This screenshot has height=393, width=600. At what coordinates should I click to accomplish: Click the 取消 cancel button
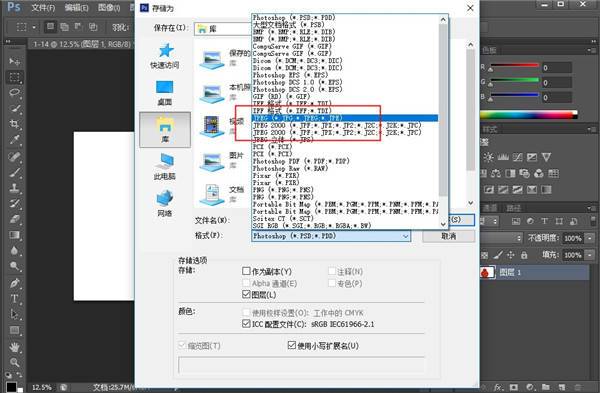448,236
